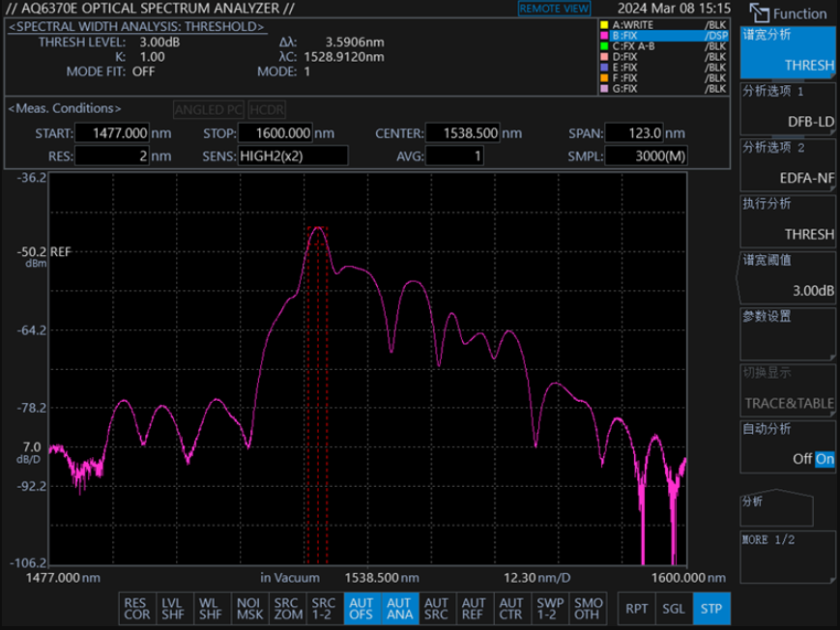840x630 pixels.
Task: Expand 分析选项 1 DFB-LD options
Action: [788, 107]
